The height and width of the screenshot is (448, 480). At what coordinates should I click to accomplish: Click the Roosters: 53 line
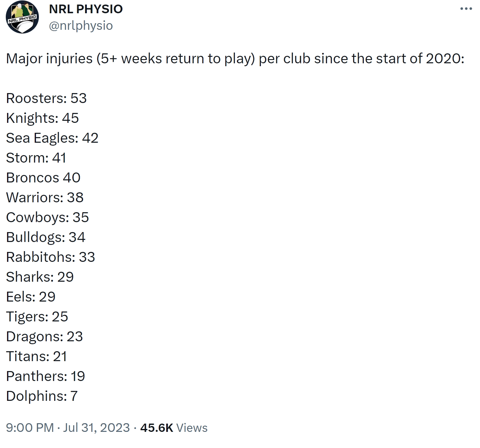(x=47, y=98)
